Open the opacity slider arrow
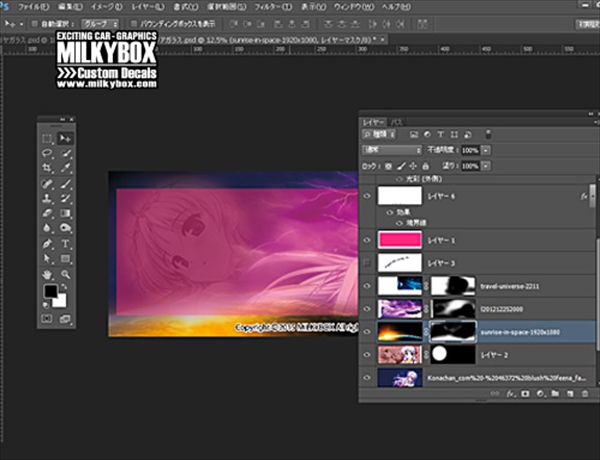600x460 pixels. tap(486, 150)
